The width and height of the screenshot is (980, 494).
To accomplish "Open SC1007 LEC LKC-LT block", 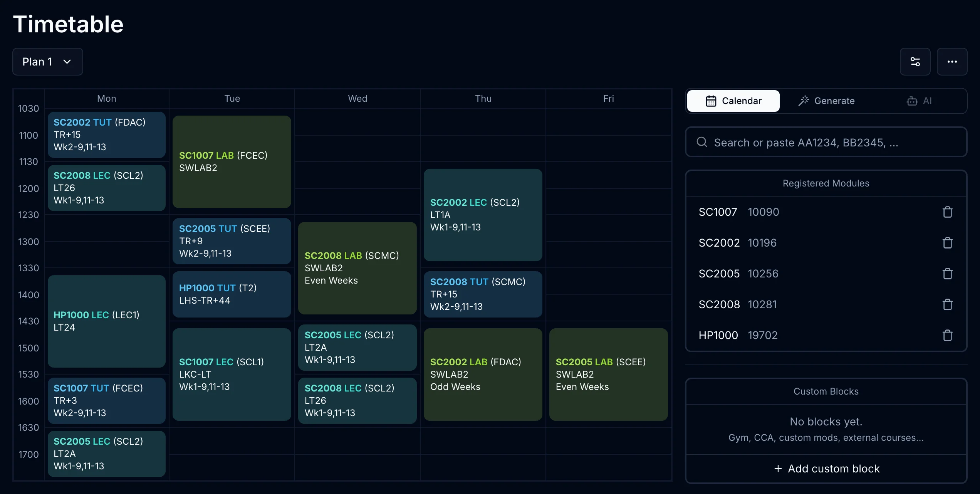I will [232, 374].
